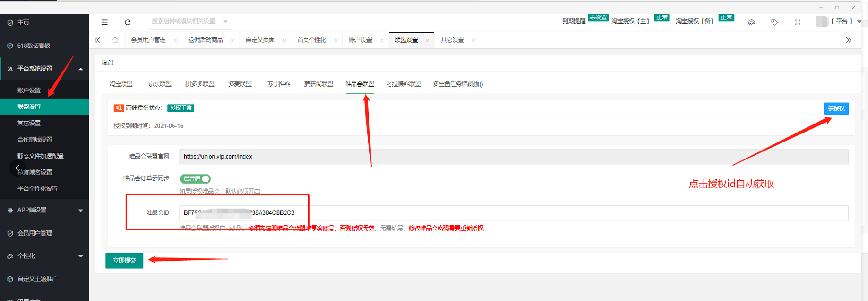Click the gear icon beside APP端设置
The width and height of the screenshot is (868, 301).
[10, 210]
